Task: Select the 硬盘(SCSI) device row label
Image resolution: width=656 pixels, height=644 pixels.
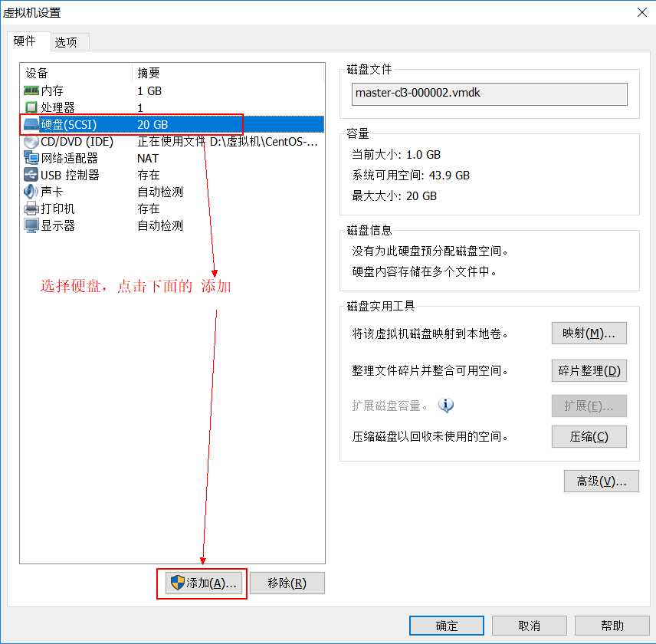Action: [x=69, y=125]
